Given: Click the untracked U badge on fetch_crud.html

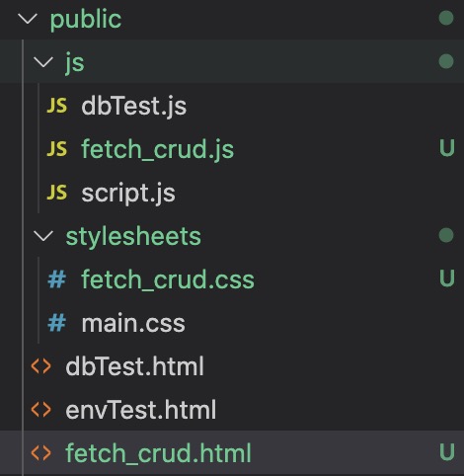Looking at the screenshot, I should pos(447,452).
